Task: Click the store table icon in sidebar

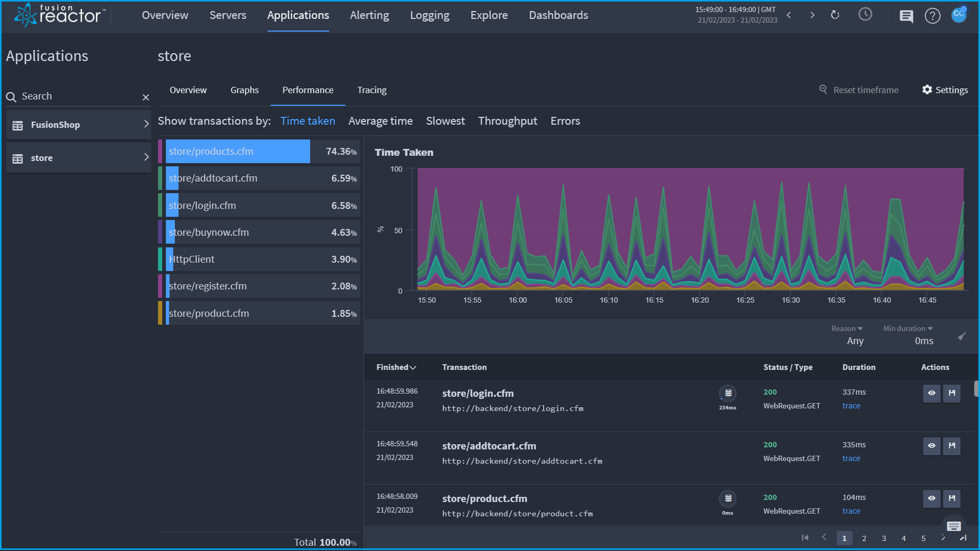Action: point(17,158)
